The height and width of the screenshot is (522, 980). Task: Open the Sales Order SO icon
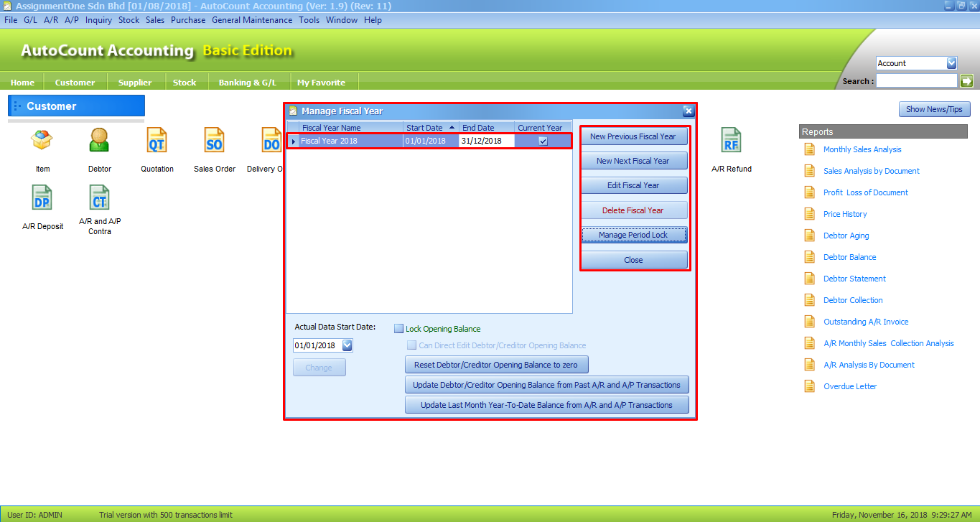coord(214,140)
